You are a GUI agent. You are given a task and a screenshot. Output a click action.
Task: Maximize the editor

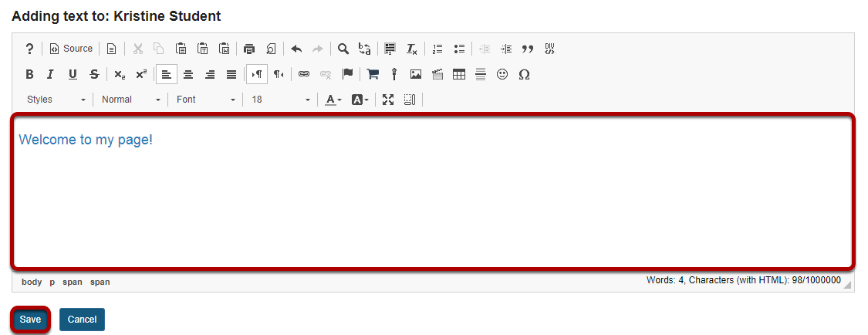point(388,100)
